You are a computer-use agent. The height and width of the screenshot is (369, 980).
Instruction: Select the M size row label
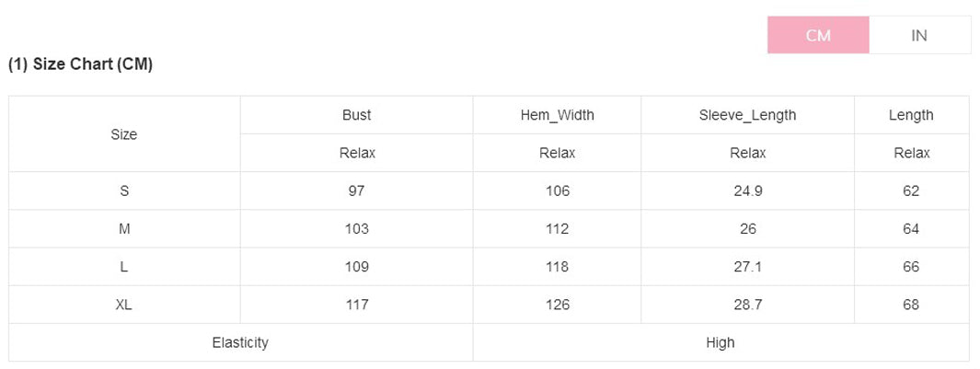(x=124, y=229)
